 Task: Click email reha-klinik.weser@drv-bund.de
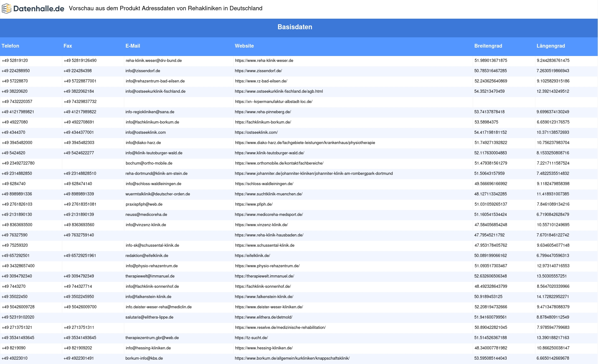coord(154,61)
